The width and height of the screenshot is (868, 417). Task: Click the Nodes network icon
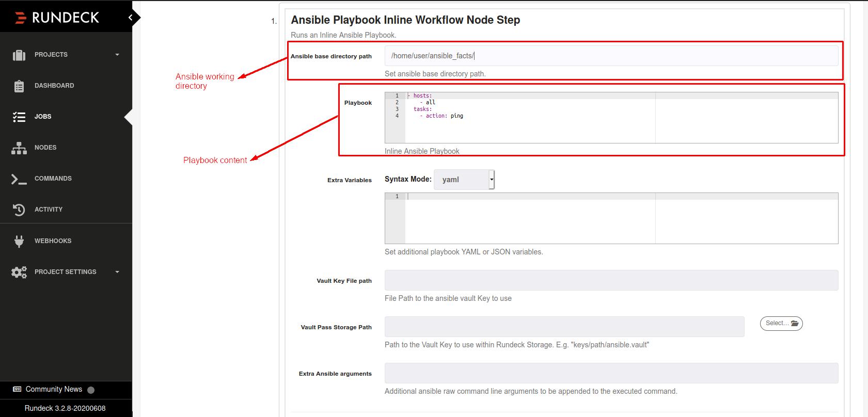point(19,148)
